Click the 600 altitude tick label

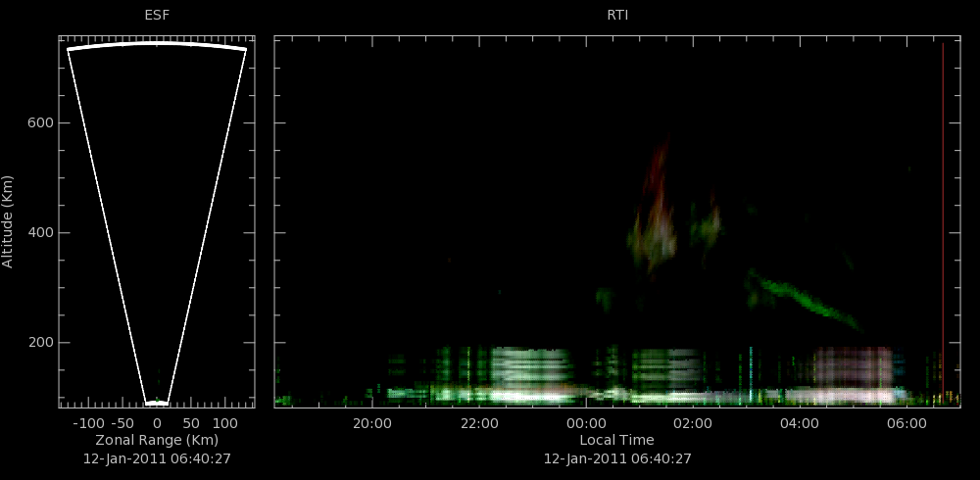[40, 123]
